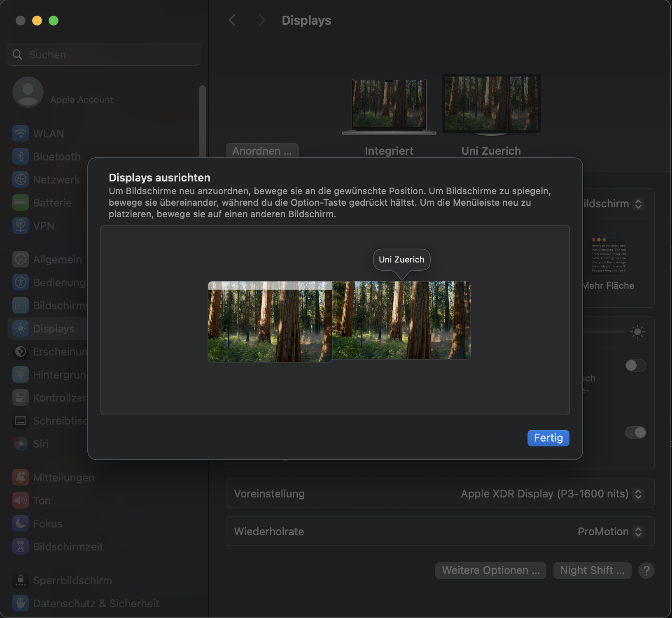Open Hintergrundbild flower icon

tap(21, 374)
